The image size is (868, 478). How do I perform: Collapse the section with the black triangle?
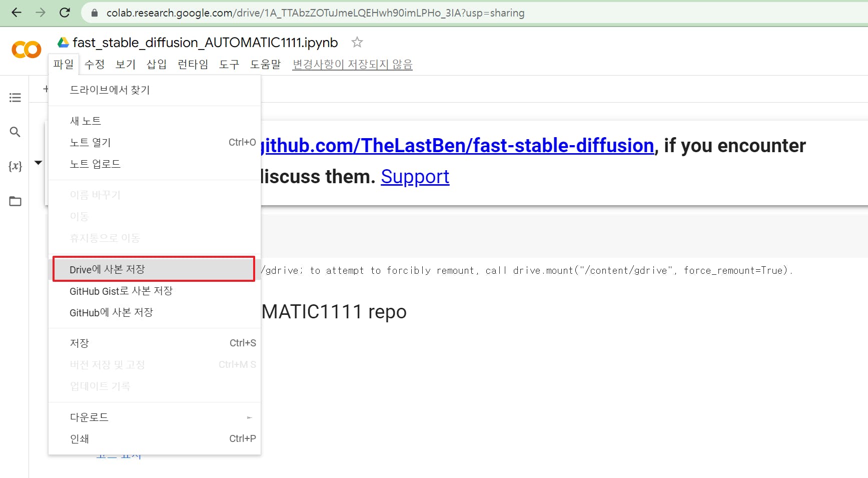click(x=38, y=163)
